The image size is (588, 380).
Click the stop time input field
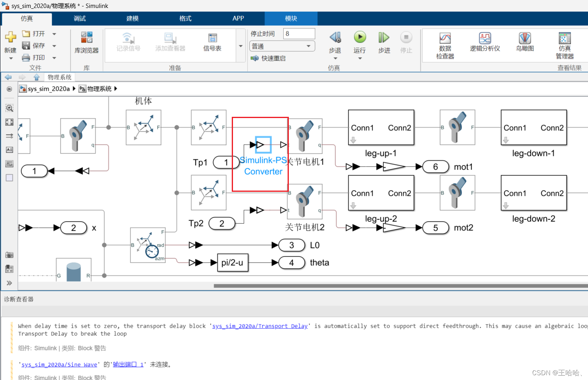(x=299, y=34)
